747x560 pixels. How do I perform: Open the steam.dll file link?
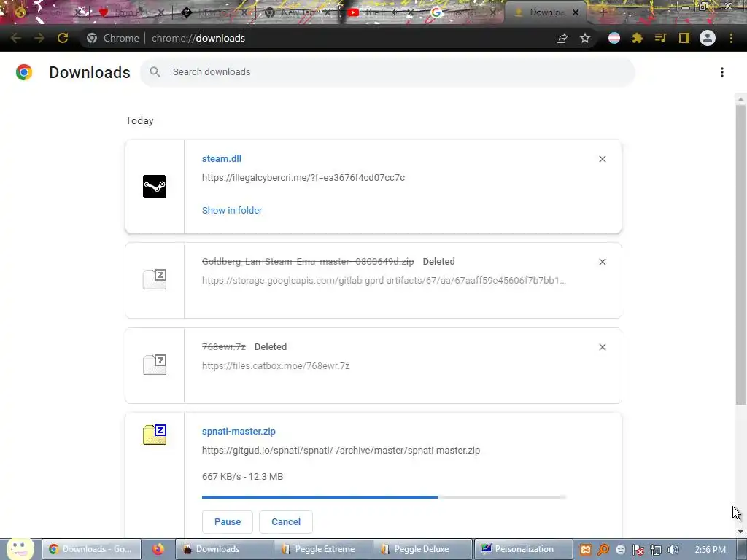tap(222, 158)
